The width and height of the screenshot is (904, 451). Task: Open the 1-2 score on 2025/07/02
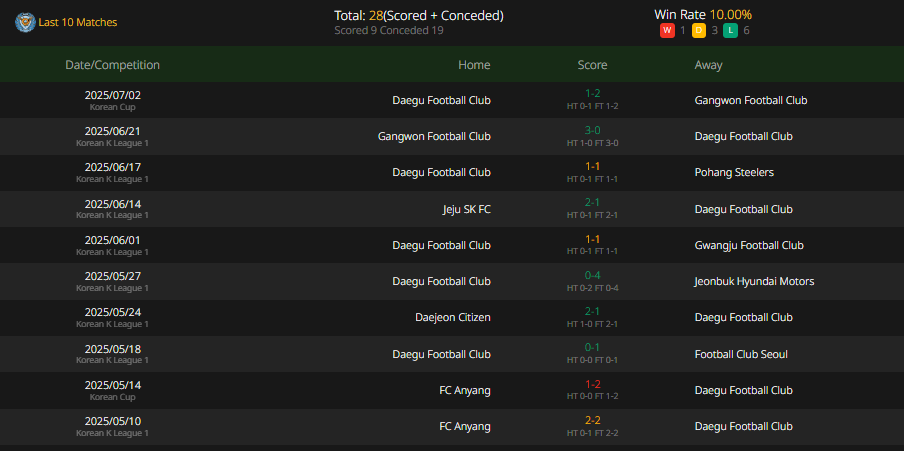[x=592, y=94]
